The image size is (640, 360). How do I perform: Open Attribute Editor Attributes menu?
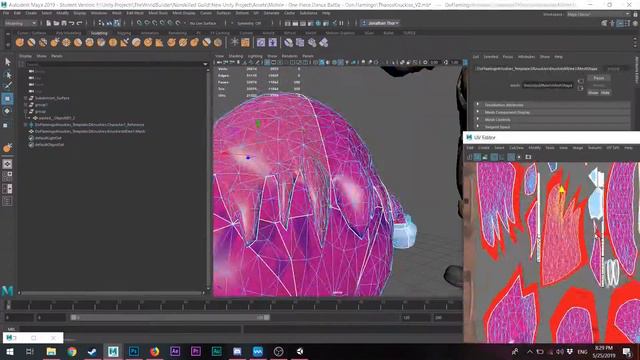(x=526, y=57)
